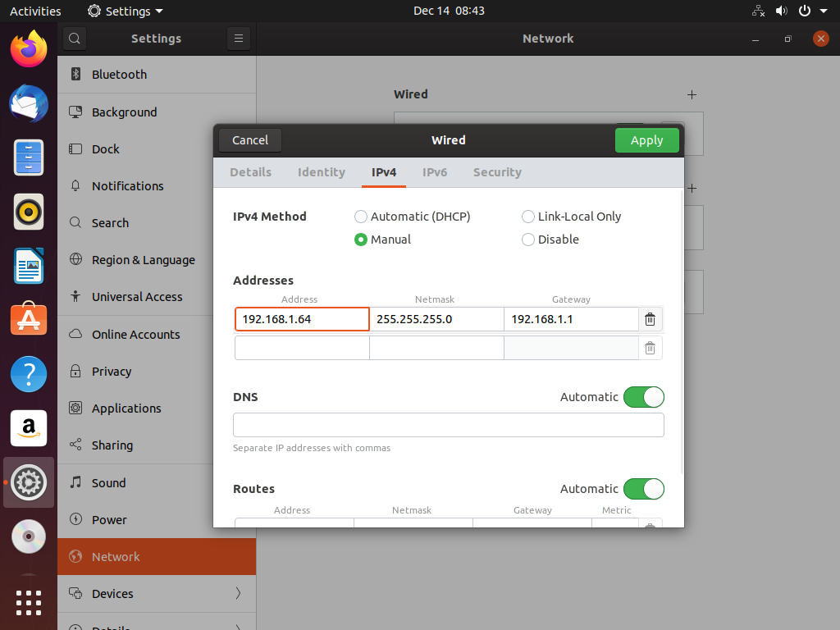Add a wired connection with plus button
Image resolution: width=840 pixels, height=630 pixels.
pyautogui.click(x=692, y=94)
